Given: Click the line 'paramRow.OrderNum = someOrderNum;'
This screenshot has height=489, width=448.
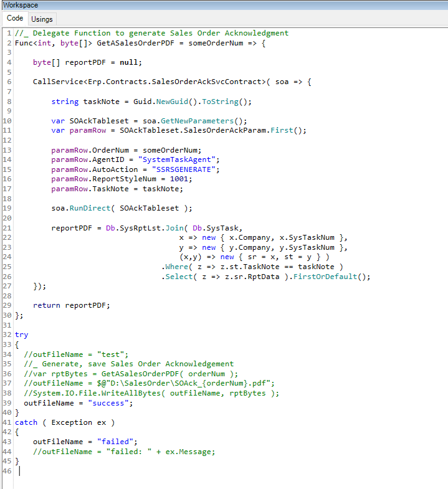Looking at the screenshot, I should (126, 150).
